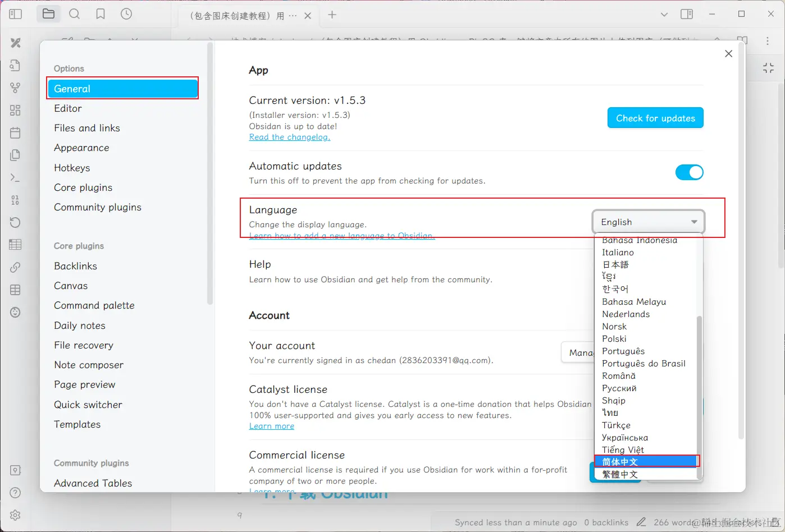Choose Italiano language option
The image size is (785, 532).
click(x=646, y=252)
